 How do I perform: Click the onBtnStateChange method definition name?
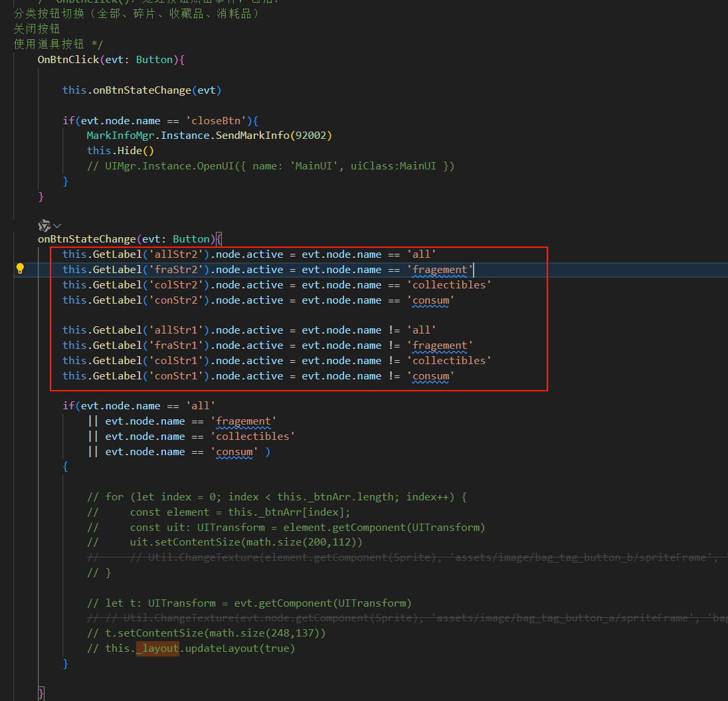coord(87,239)
